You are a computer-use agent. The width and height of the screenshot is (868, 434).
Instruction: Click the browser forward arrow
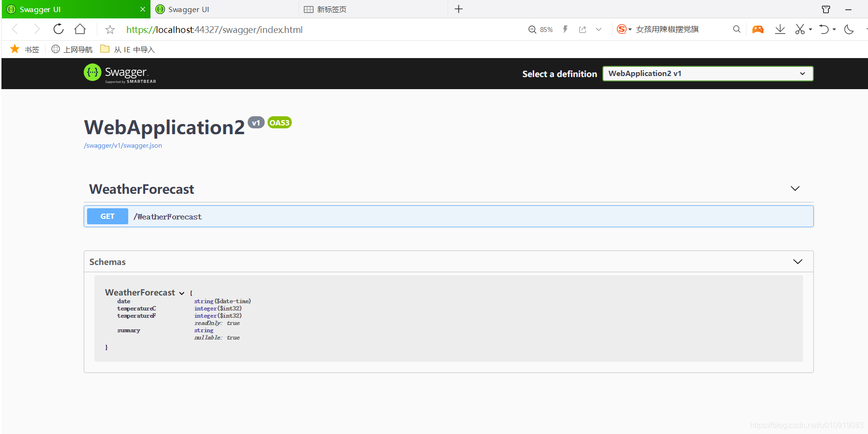[x=37, y=30]
